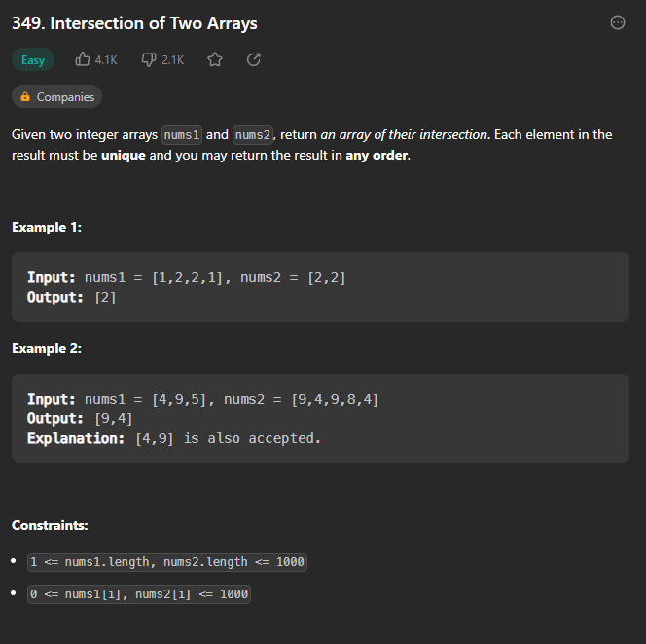Click the Constraints heading
Image resolution: width=646 pixels, height=644 pixels.
50,525
